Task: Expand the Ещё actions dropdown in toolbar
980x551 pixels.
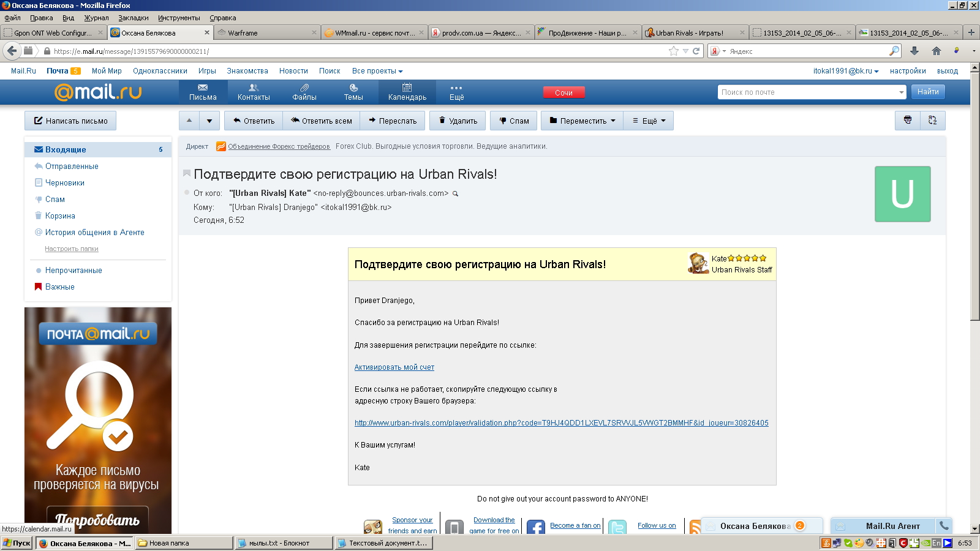Action: point(649,121)
